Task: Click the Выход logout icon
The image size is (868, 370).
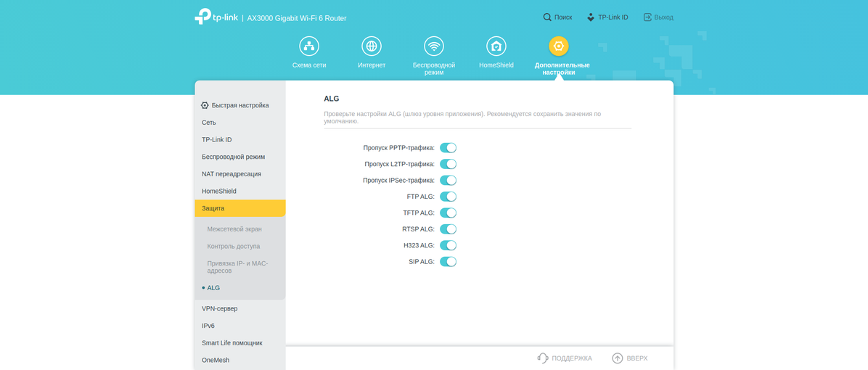Action: tap(647, 17)
